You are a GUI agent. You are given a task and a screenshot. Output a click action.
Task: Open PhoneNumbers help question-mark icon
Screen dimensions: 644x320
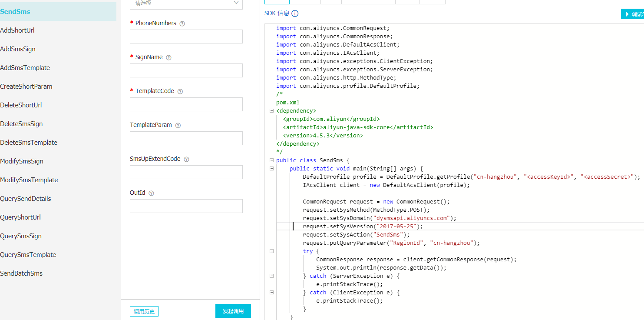[182, 23]
